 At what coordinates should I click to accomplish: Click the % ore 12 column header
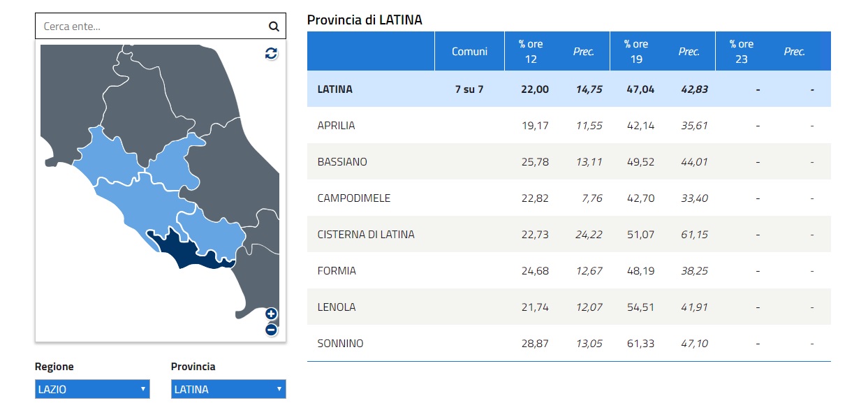(x=531, y=51)
